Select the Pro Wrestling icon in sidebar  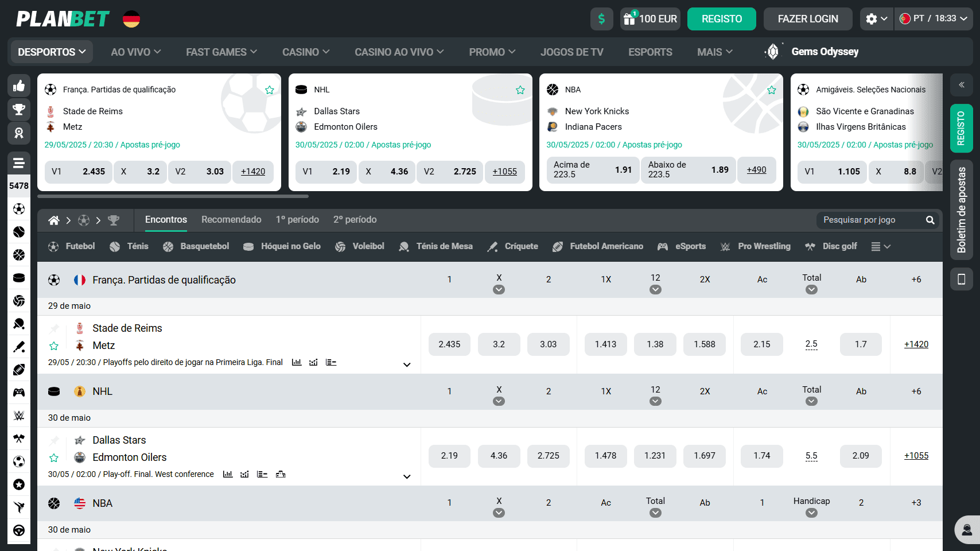point(19,416)
